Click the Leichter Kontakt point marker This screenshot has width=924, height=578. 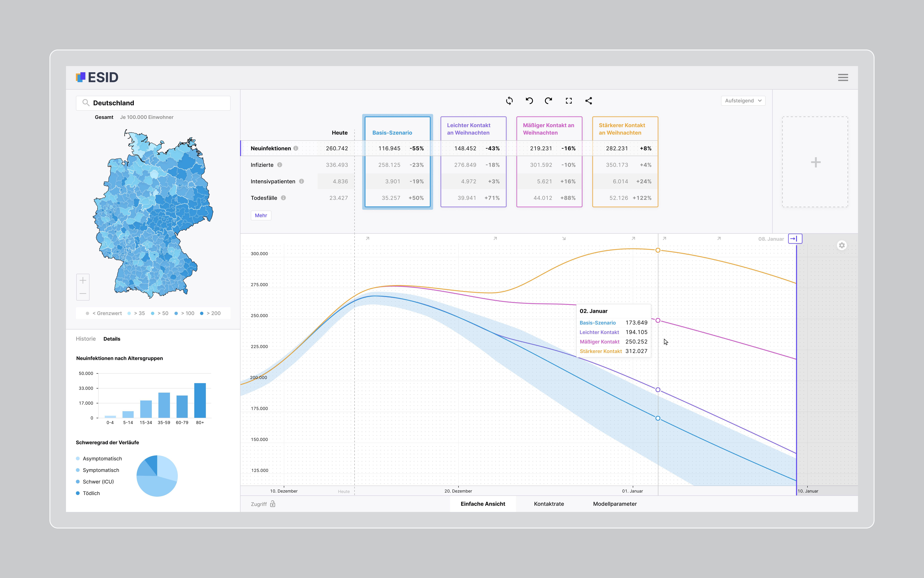(x=658, y=390)
